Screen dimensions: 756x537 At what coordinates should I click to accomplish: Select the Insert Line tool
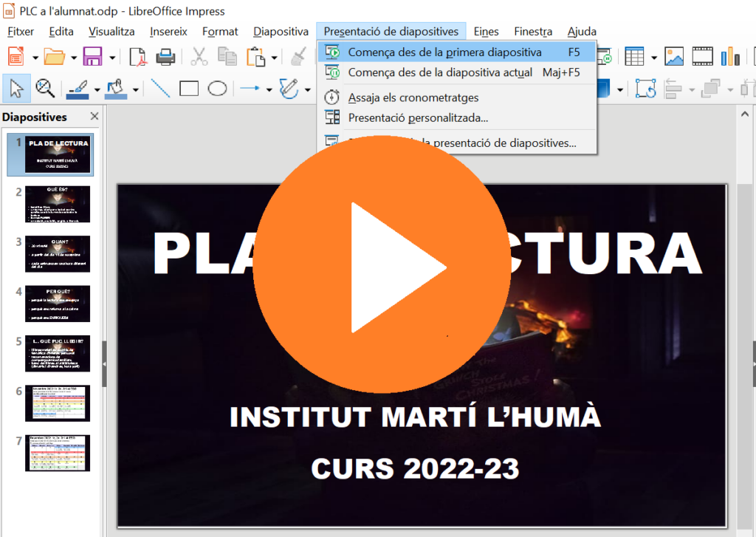pos(160,89)
